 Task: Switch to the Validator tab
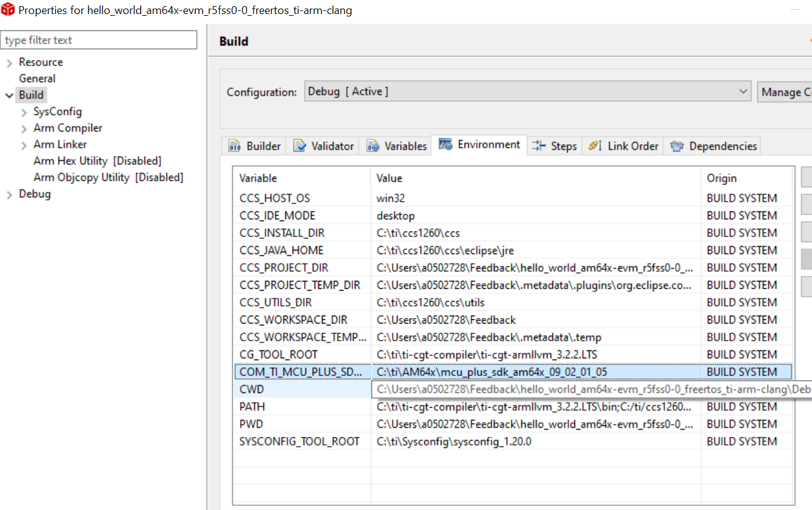[324, 146]
